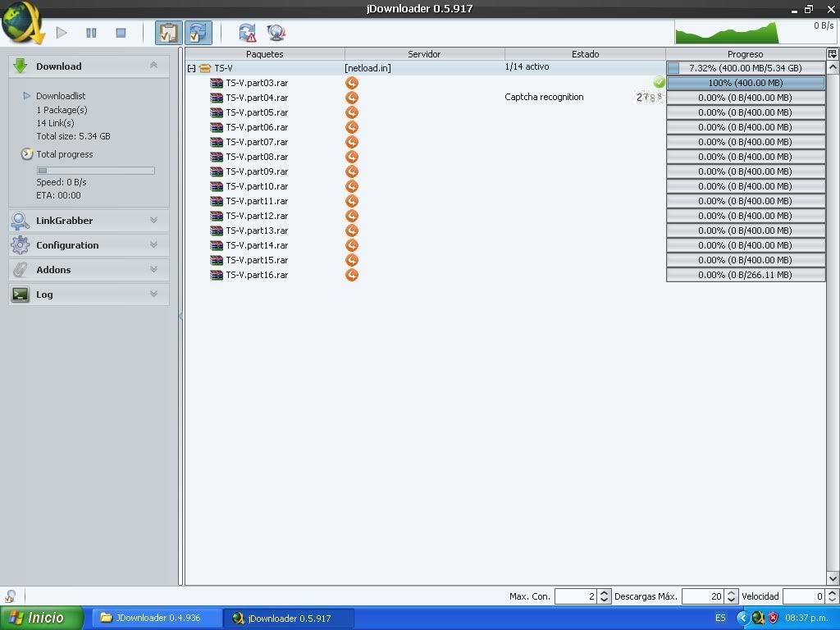Click the netload host icon for part14
The width and height of the screenshot is (840, 630).
coord(351,245)
